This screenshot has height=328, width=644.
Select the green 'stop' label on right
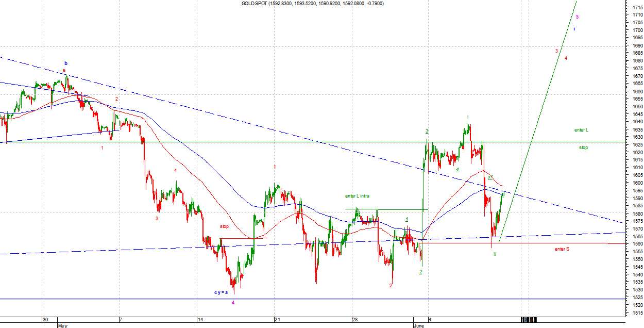tap(583, 147)
